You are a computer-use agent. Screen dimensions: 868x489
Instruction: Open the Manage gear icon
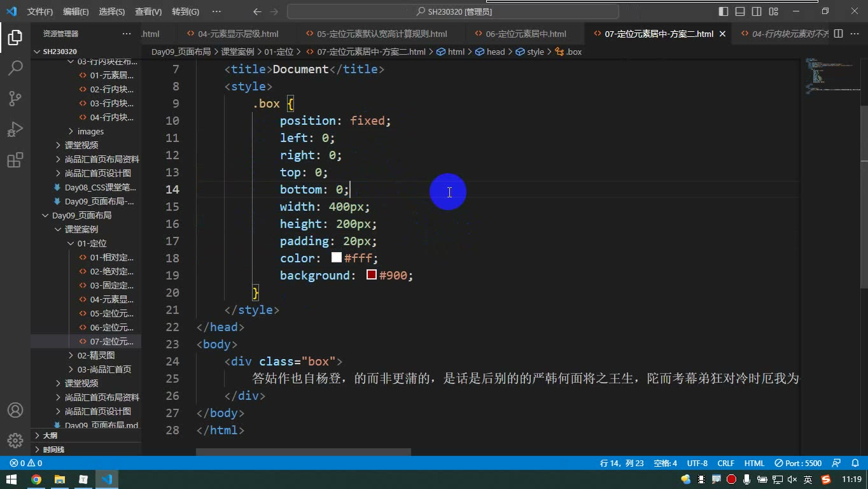tap(15, 440)
